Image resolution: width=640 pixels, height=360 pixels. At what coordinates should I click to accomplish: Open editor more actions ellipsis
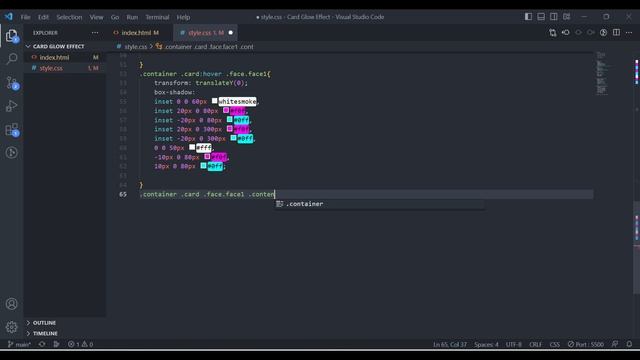pyautogui.click(x=629, y=33)
